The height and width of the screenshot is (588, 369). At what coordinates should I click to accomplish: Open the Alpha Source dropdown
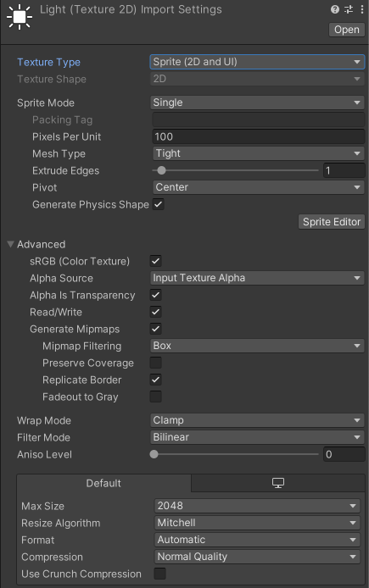257,278
